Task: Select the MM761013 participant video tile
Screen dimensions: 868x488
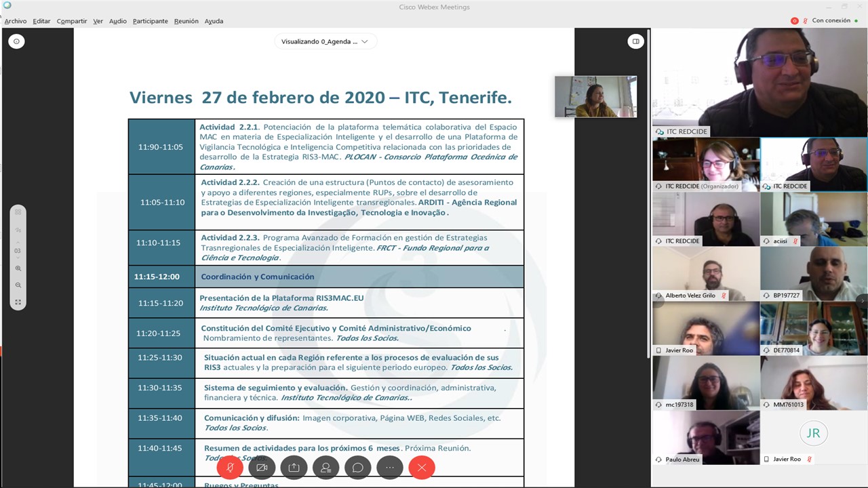Action: 814,383
